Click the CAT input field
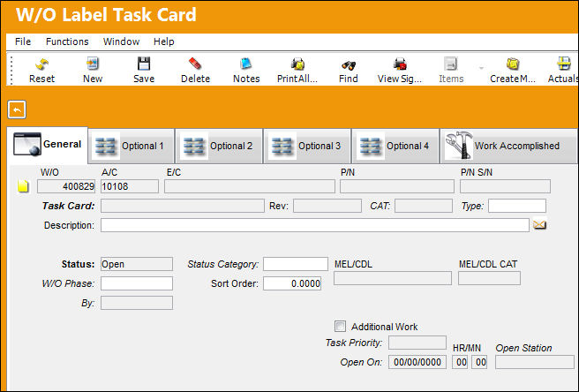Screen dimensions: 579x392 423,206
